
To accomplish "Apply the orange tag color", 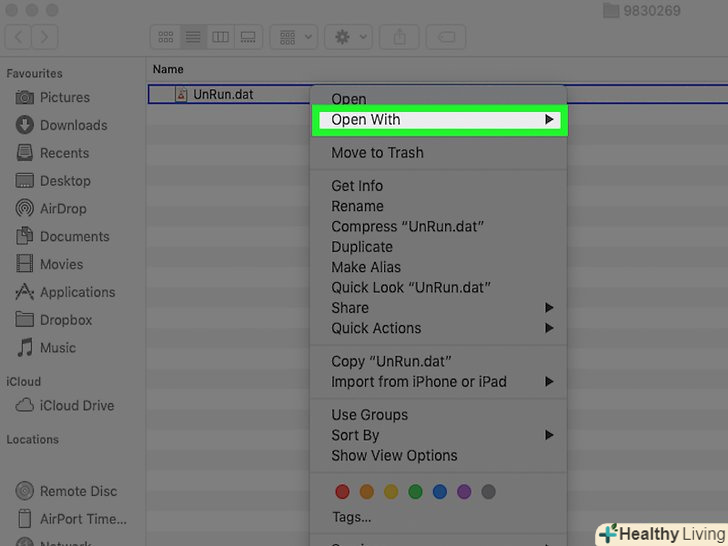I will coord(367,492).
